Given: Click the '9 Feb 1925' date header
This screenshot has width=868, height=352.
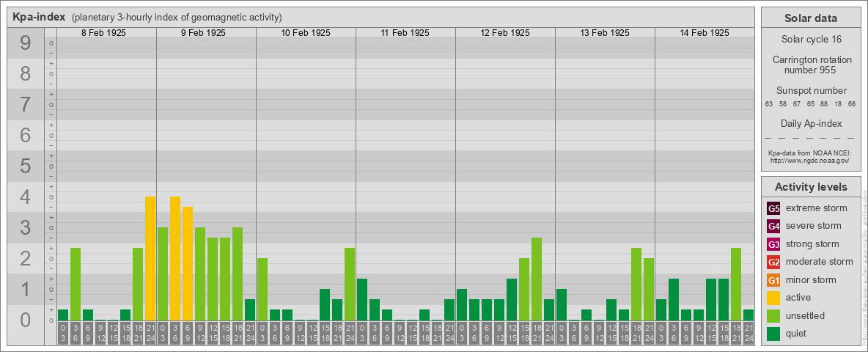Looking at the screenshot, I should pyautogui.click(x=203, y=33).
